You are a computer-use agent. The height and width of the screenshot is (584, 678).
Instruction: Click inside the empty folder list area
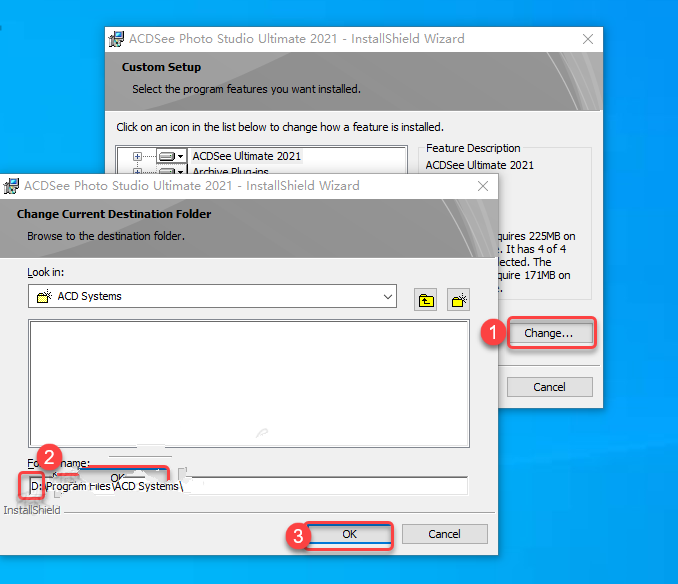tap(249, 383)
